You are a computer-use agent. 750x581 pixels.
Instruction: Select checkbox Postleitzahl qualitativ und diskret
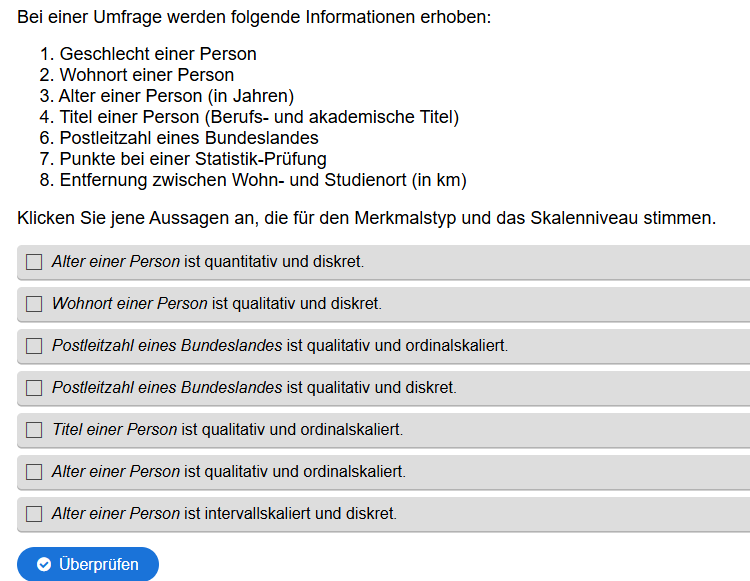(34, 388)
